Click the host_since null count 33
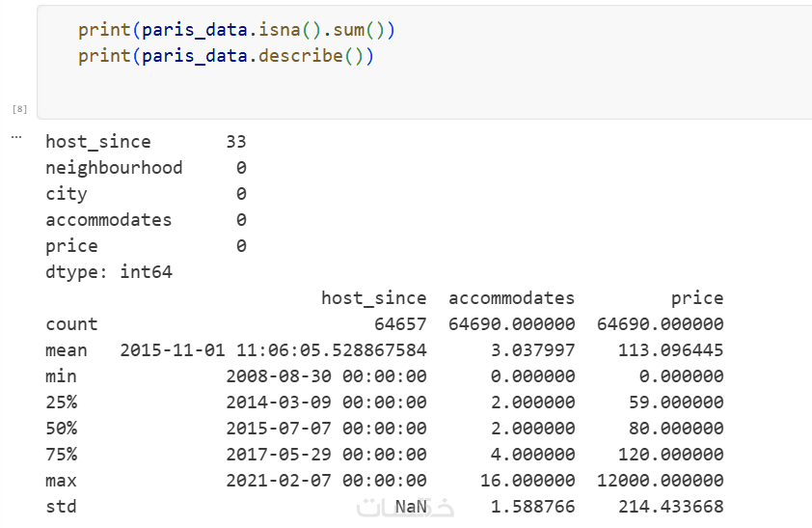Screen dimensions: 812x528 (236, 142)
